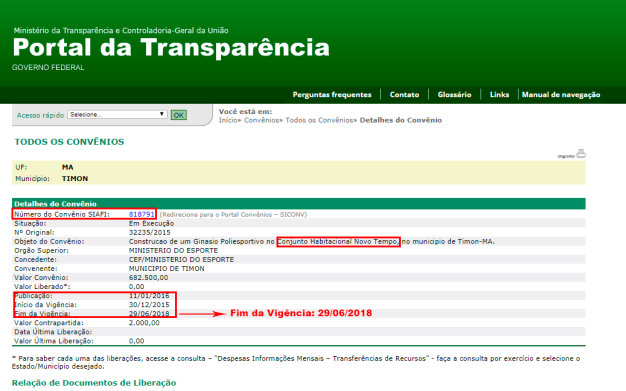Select Início da Vigência date 30/12/2015
This screenshot has width=626, height=391.
149,305
